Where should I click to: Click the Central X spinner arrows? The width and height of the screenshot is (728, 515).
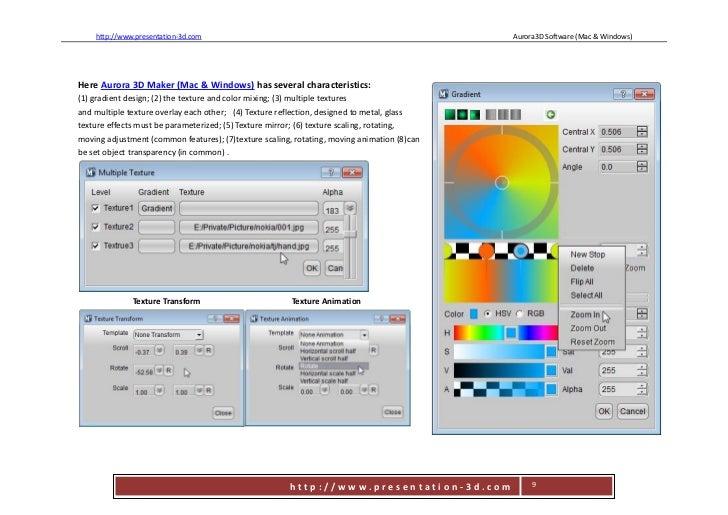pos(642,131)
